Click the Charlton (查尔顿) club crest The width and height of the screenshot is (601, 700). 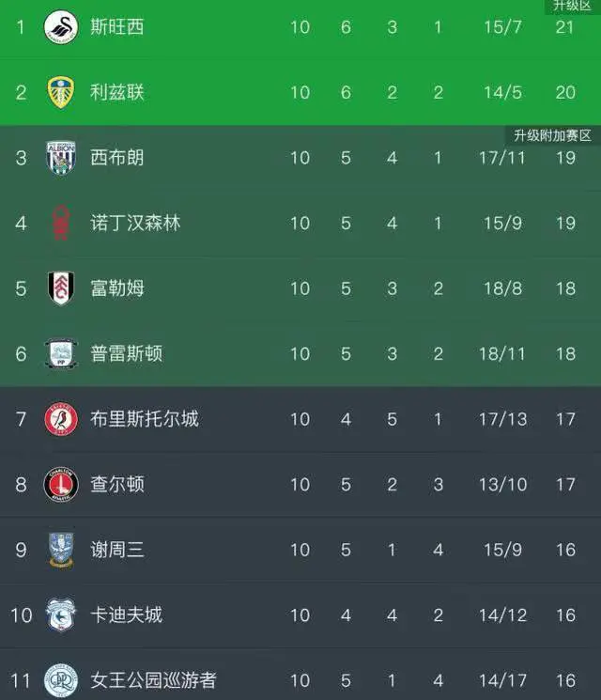click(x=60, y=484)
